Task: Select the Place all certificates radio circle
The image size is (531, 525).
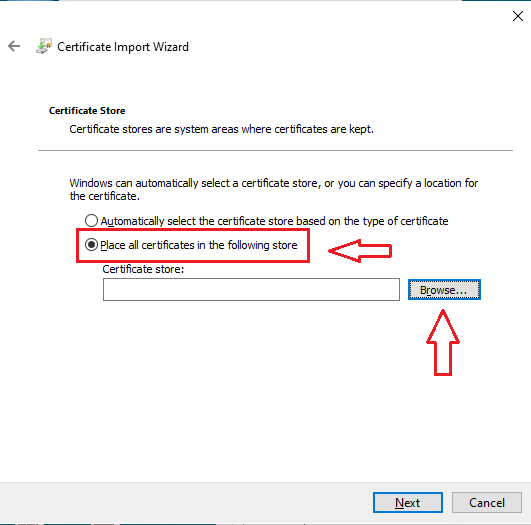Action: 91,245
